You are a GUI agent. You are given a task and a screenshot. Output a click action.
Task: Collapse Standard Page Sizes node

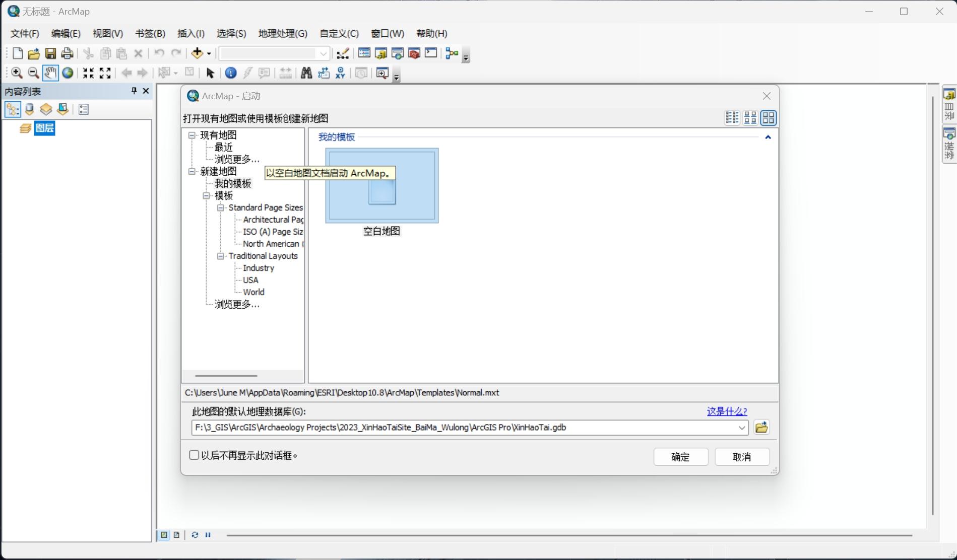[220, 207]
